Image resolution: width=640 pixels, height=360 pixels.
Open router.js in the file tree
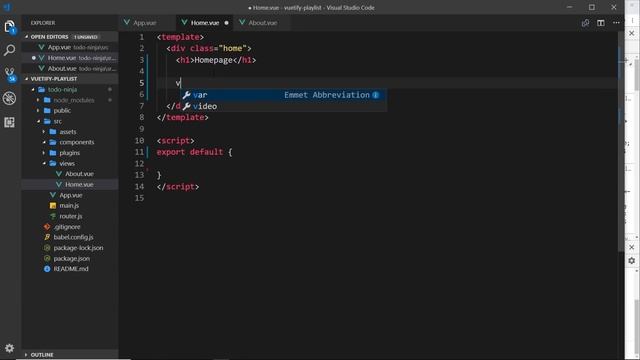tap(70, 216)
